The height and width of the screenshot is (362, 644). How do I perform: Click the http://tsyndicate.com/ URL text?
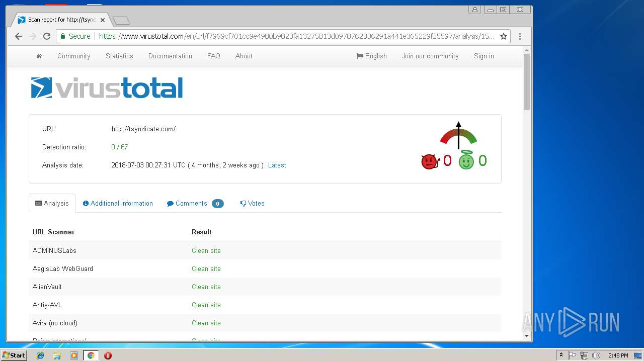tap(144, 129)
